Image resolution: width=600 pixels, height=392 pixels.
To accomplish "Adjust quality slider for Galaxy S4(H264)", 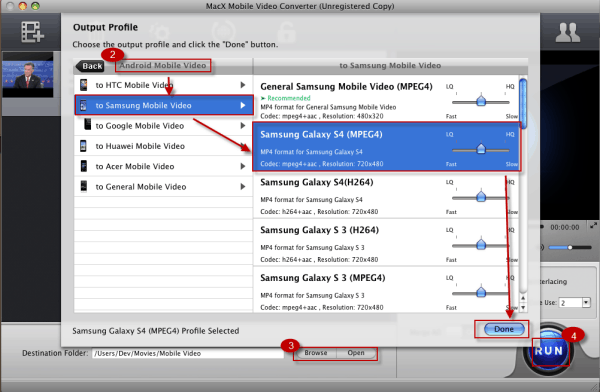I will [x=481, y=198].
